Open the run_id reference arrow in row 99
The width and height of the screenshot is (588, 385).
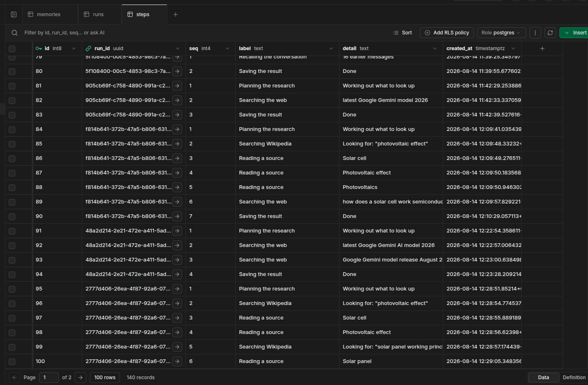click(177, 347)
